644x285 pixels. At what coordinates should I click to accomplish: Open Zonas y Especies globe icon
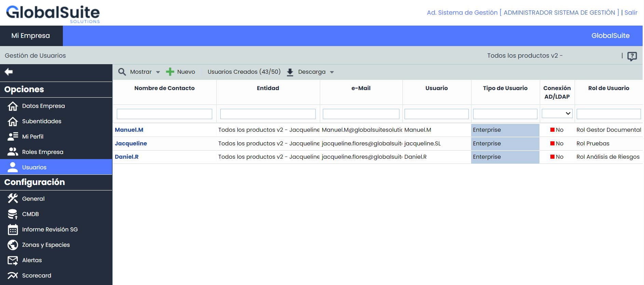13,245
